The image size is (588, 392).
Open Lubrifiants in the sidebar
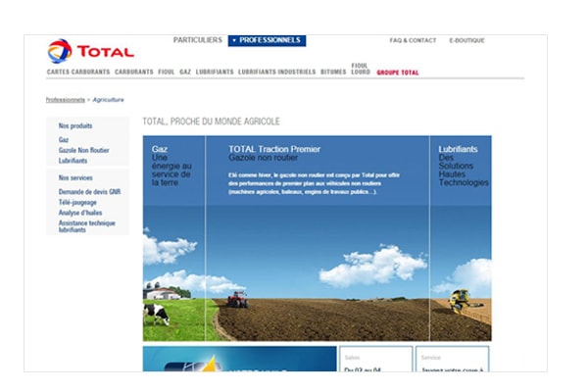73,161
